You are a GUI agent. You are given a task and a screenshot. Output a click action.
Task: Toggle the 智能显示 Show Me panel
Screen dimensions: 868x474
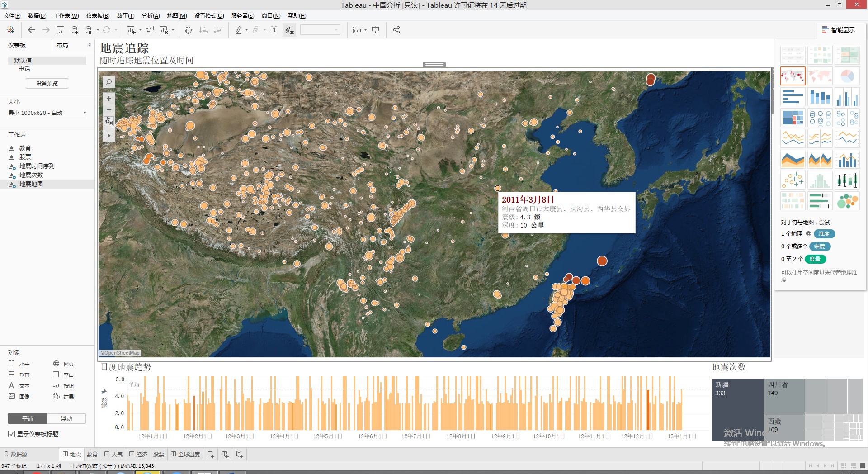pos(839,30)
